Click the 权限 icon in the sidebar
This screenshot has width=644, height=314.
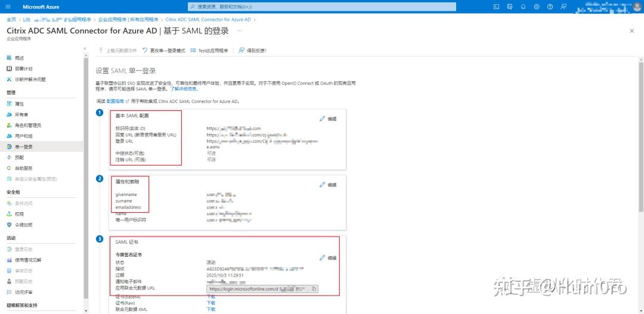tap(9, 214)
